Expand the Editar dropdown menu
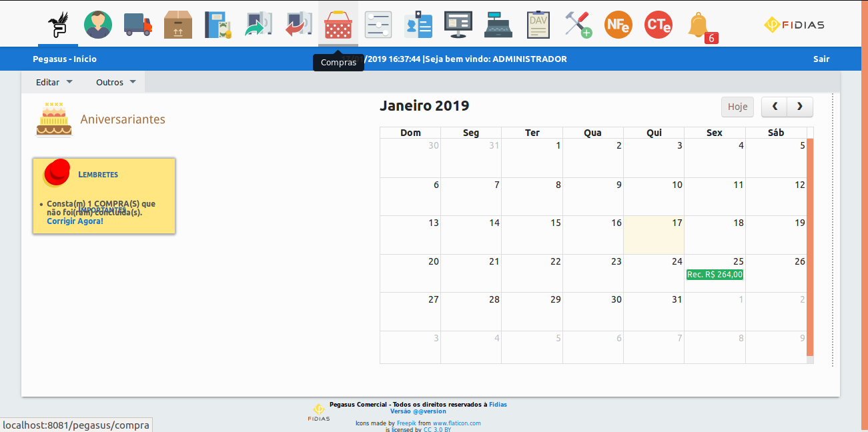 (54, 82)
